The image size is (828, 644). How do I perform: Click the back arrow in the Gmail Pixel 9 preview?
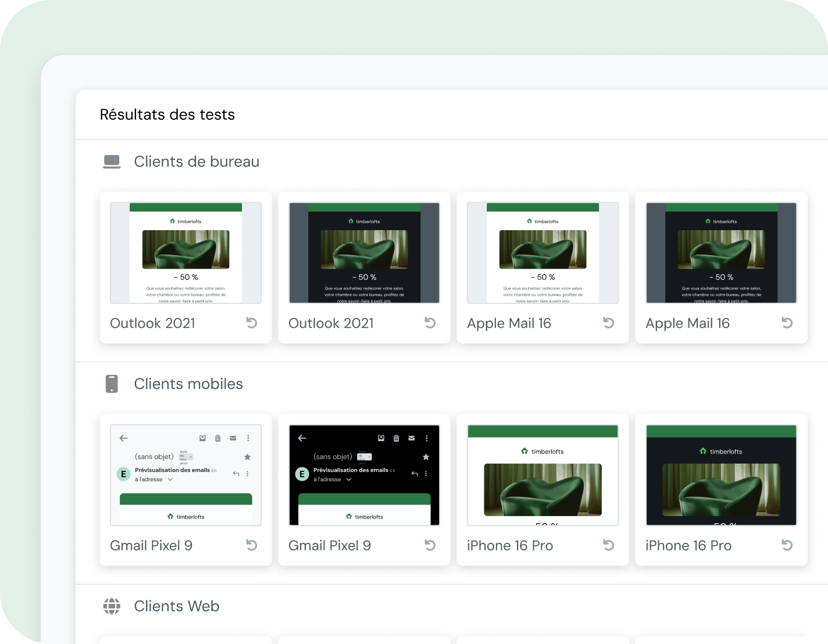click(123, 438)
